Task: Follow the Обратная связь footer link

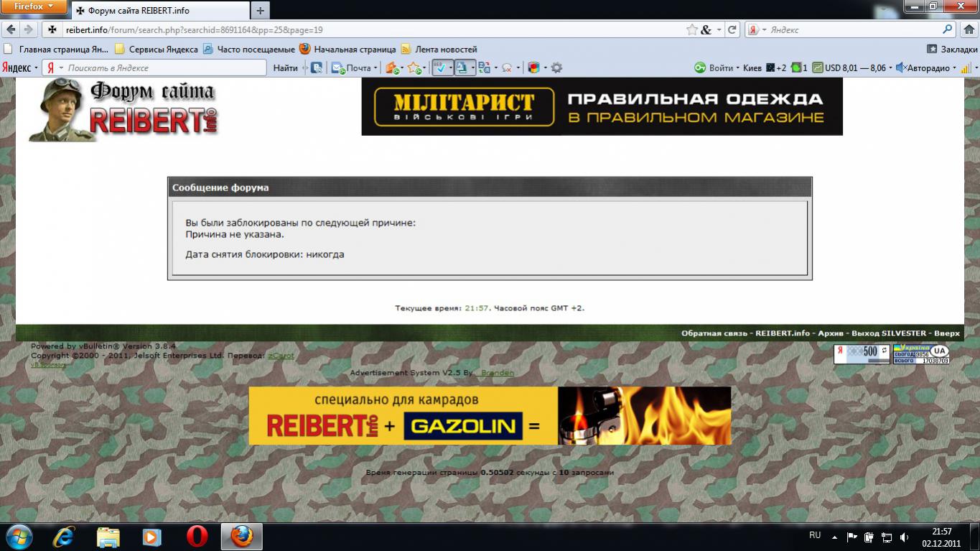Action: (x=715, y=333)
